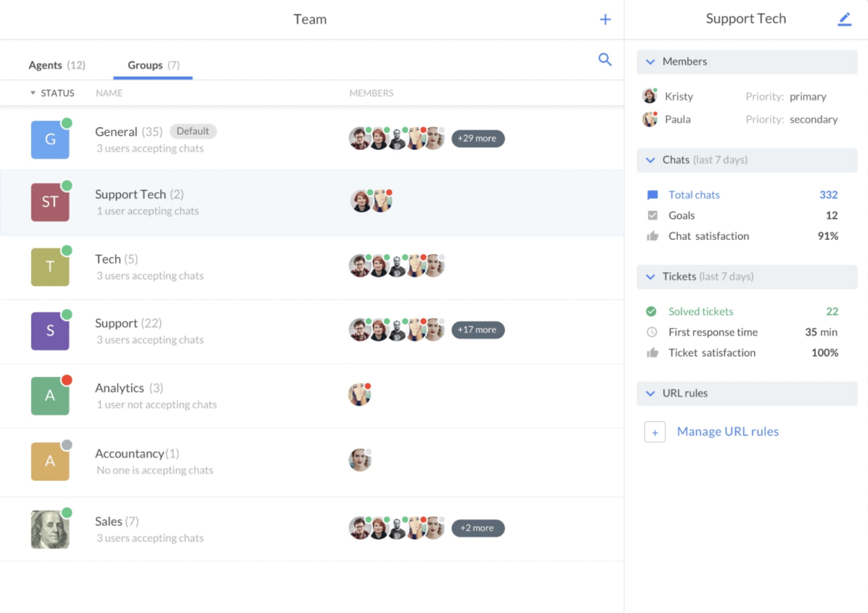Click the Total chats bubble icon
Image resolution: width=868 pixels, height=613 pixels.
tap(652, 195)
